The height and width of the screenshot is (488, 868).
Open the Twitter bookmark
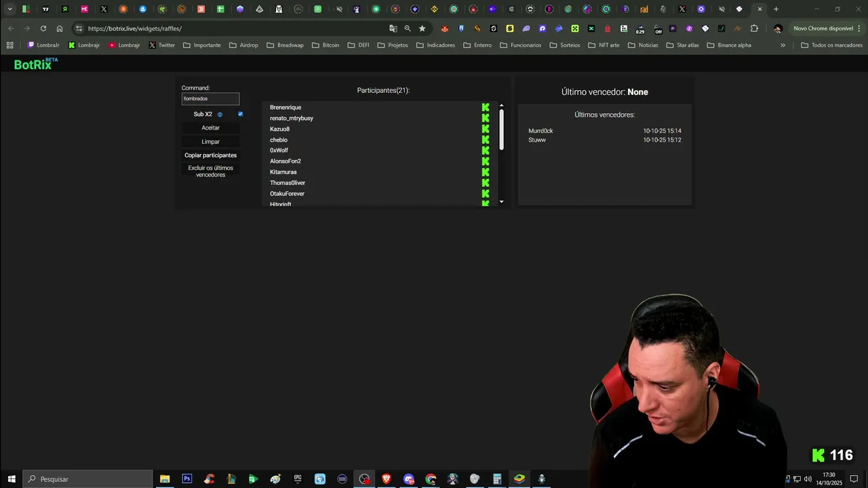(161, 45)
